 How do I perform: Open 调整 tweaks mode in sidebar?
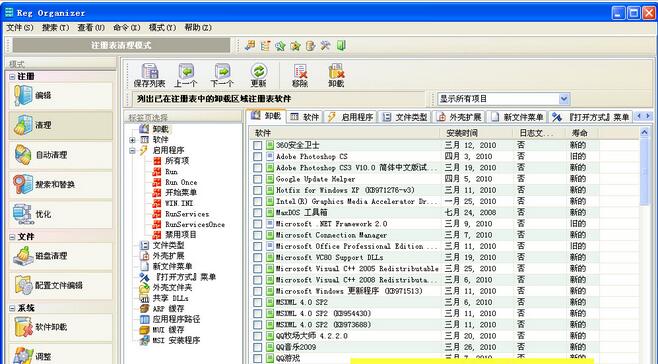[60, 355]
